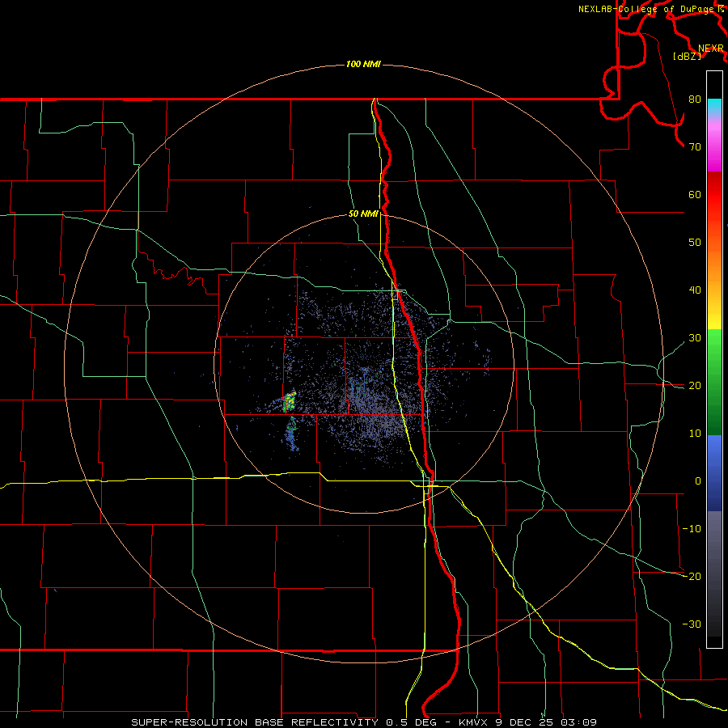This screenshot has width=728, height=728.
Task: Click the 40 value on the dBZ scale
Action: [695, 290]
